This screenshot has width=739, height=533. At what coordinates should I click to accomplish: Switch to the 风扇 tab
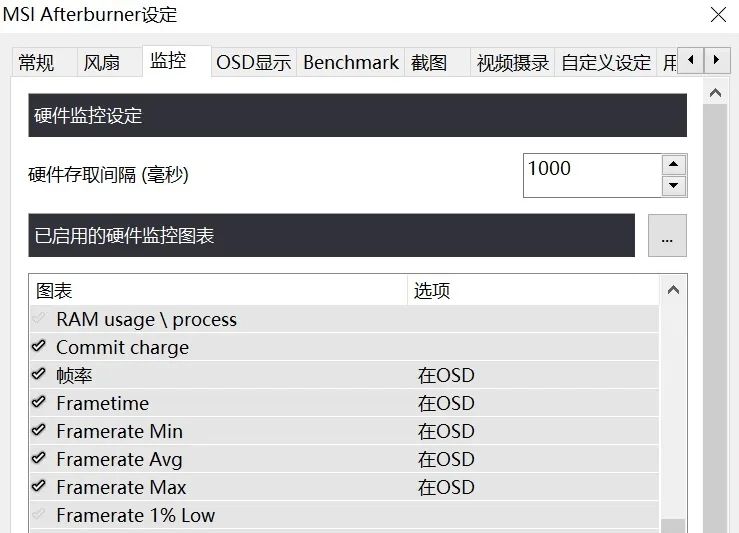coord(101,63)
